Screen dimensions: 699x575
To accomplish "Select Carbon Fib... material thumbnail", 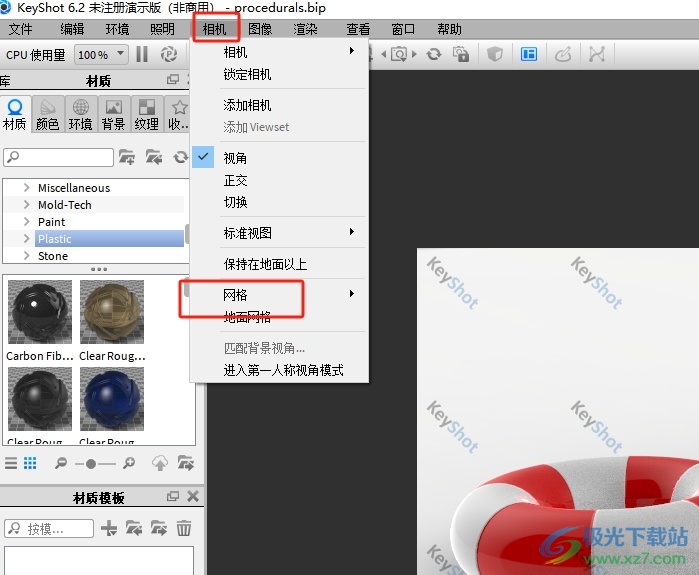I will coord(40,312).
